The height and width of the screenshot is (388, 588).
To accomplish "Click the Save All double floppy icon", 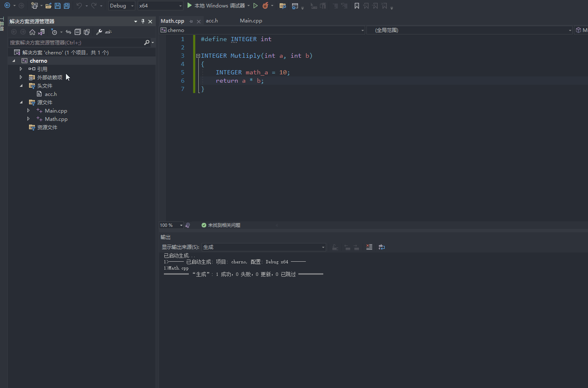I will 66,6.
